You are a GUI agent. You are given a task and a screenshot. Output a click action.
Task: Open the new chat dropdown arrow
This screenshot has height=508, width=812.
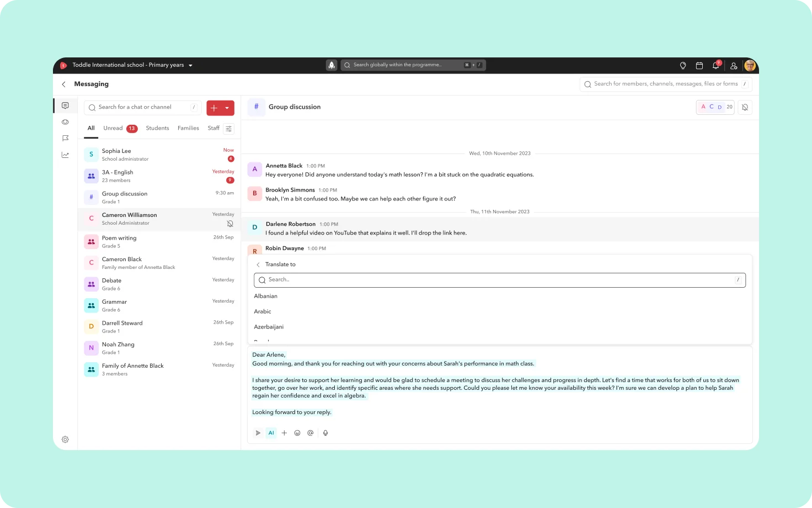pos(227,108)
